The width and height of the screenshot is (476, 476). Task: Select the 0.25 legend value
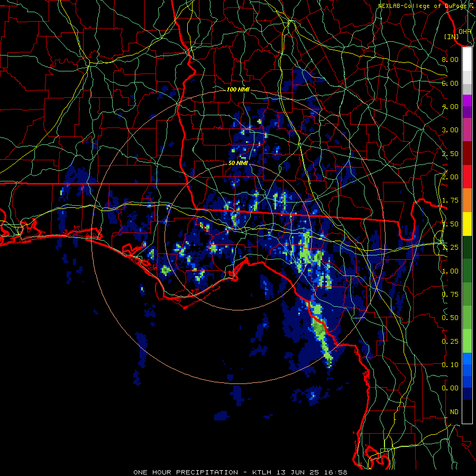coord(450,342)
